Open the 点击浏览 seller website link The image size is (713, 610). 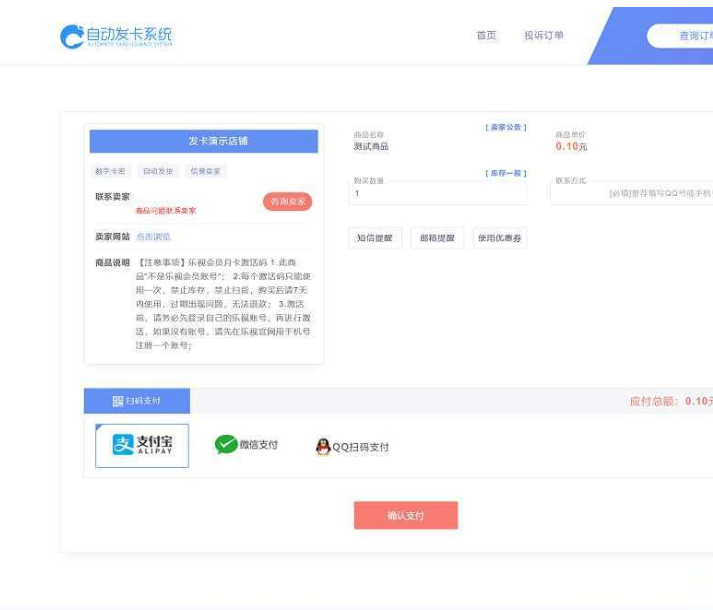(153, 237)
